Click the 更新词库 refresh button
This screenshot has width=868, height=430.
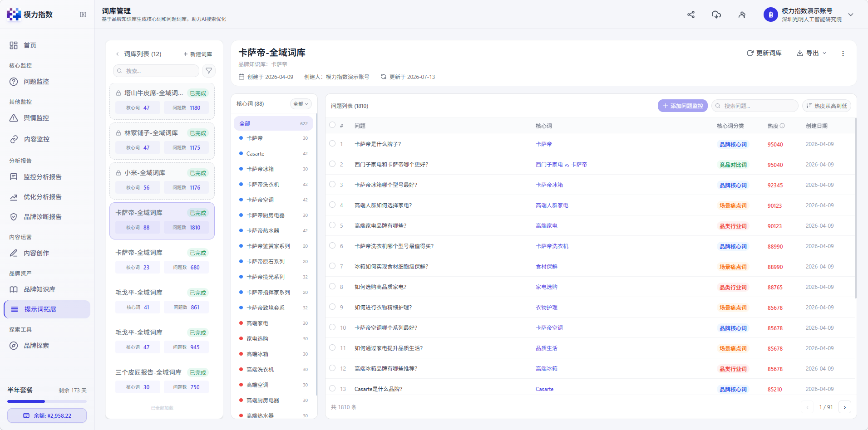tap(764, 53)
